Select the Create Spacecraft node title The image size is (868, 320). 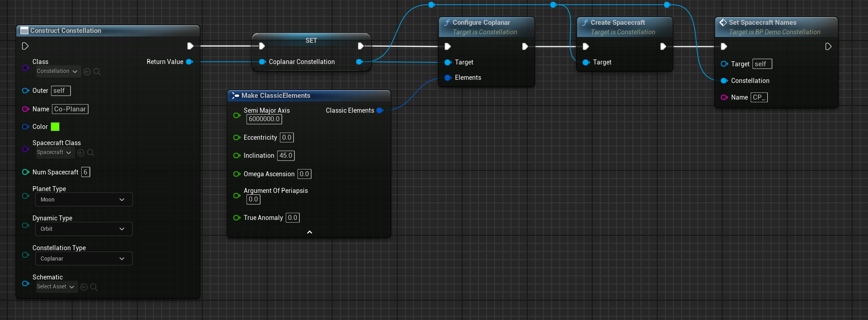[x=617, y=23]
